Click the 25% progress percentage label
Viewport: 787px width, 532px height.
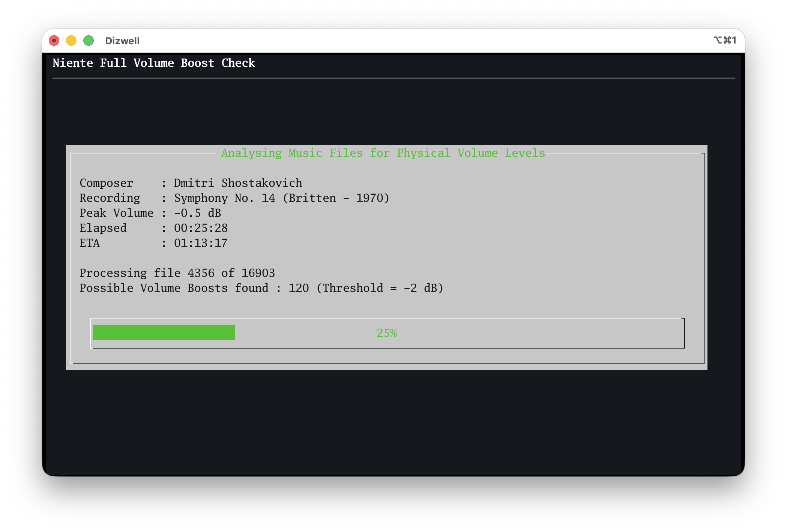[x=387, y=333]
